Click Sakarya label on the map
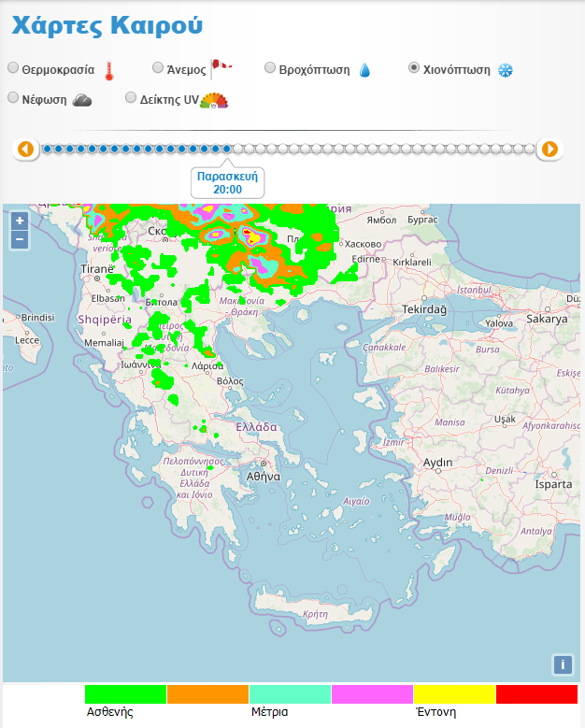The height and width of the screenshot is (728, 585). [547, 319]
